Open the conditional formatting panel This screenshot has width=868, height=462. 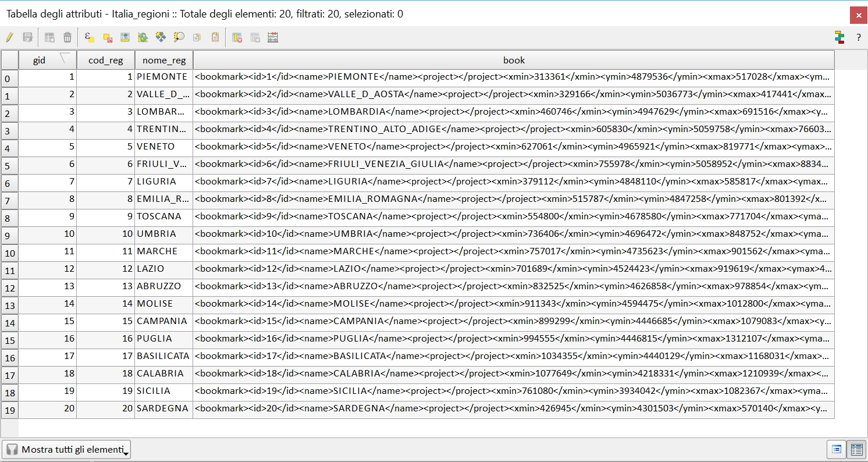839,38
